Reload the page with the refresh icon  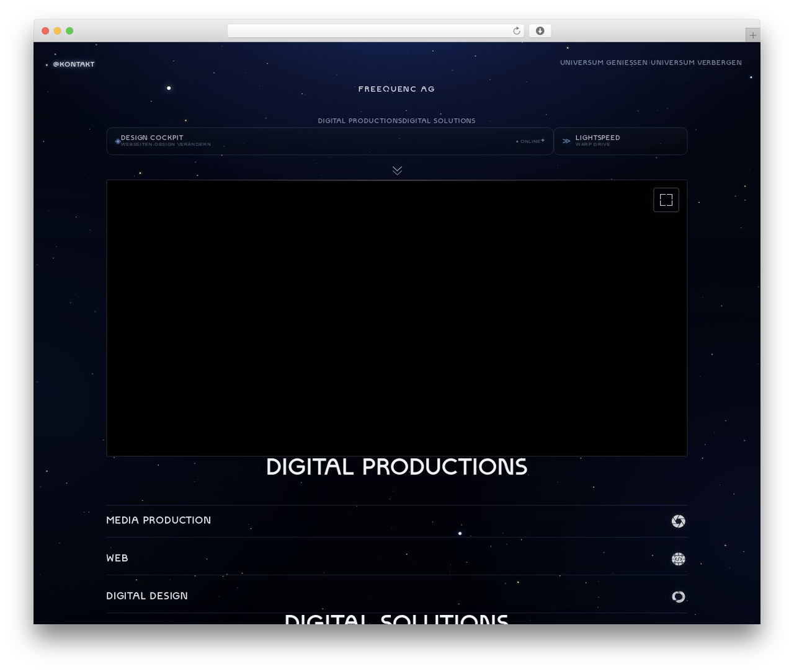[x=517, y=31]
